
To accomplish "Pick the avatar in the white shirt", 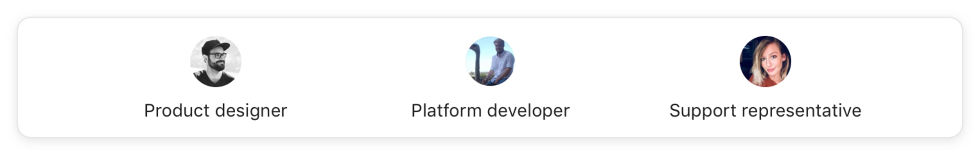I will 490,61.
